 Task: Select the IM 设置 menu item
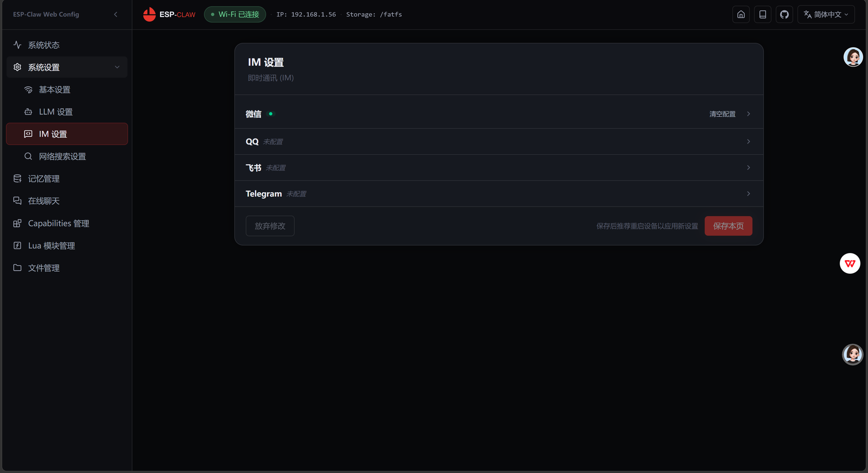point(67,134)
